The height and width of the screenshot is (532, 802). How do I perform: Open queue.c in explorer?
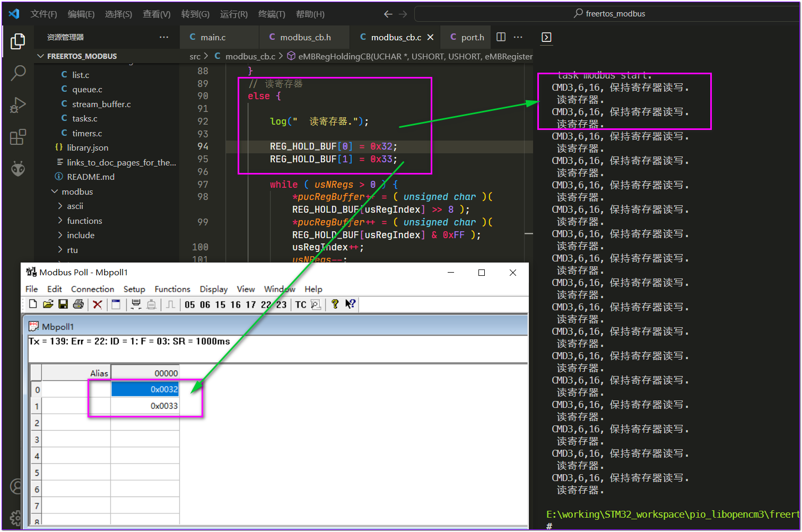[x=87, y=89]
